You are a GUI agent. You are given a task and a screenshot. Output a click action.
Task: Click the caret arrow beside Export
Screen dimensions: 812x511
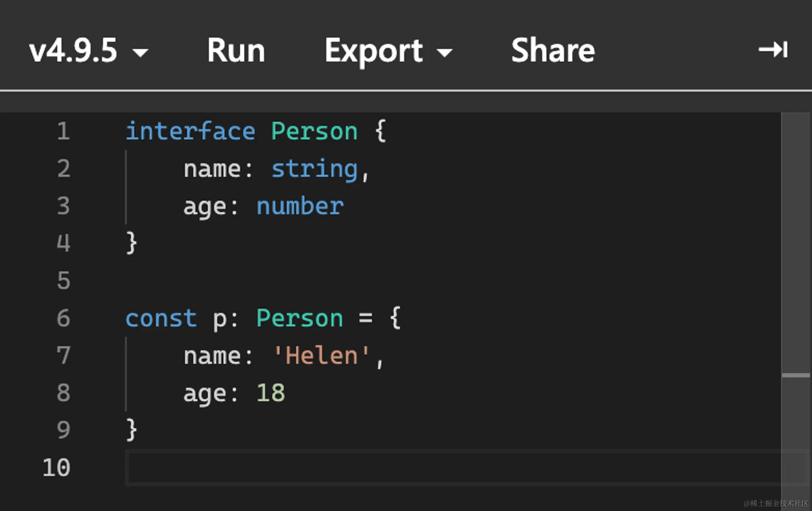point(445,52)
